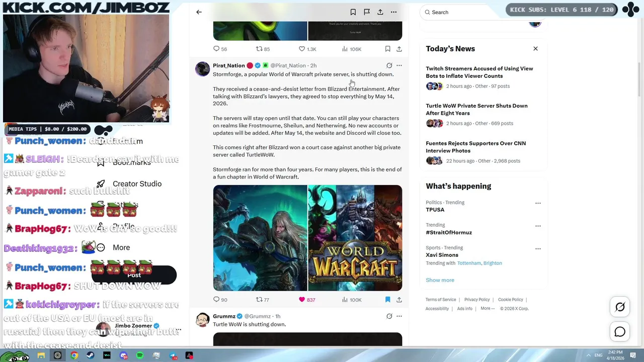Image resolution: width=644 pixels, height=362 pixels.
Task: Open Twitch Streamers View Bots news story
Action: [x=483, y=77]
